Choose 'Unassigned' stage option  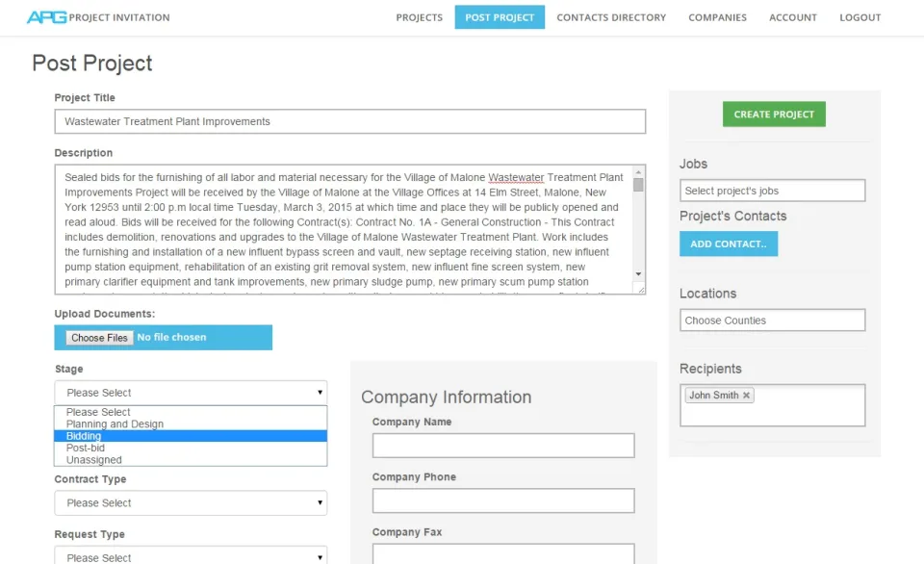pos(191,460)
